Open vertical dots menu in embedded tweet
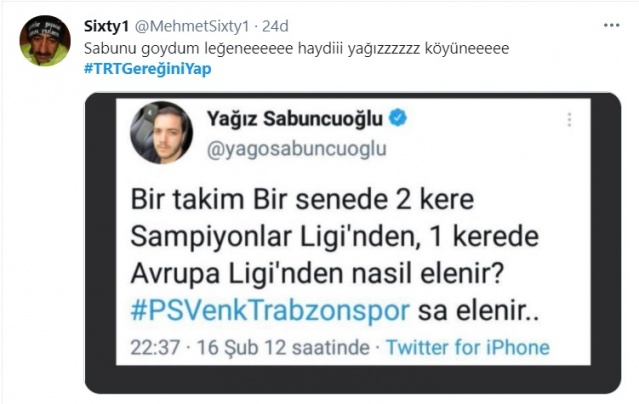 pos(569,119)
